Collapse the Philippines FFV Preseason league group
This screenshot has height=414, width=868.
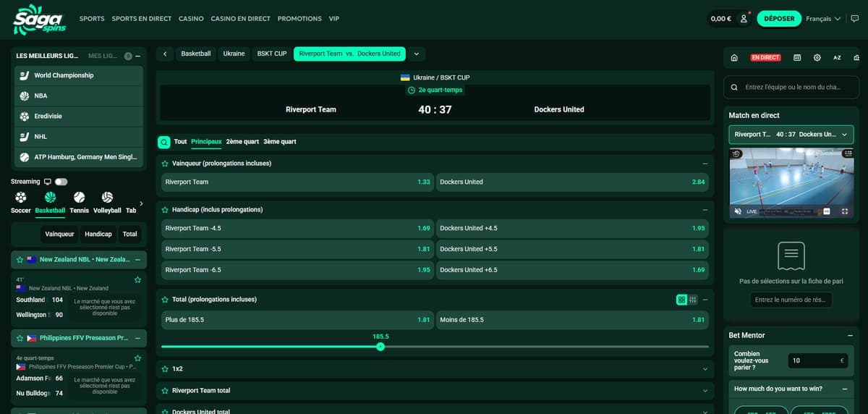tap(137, 338)
